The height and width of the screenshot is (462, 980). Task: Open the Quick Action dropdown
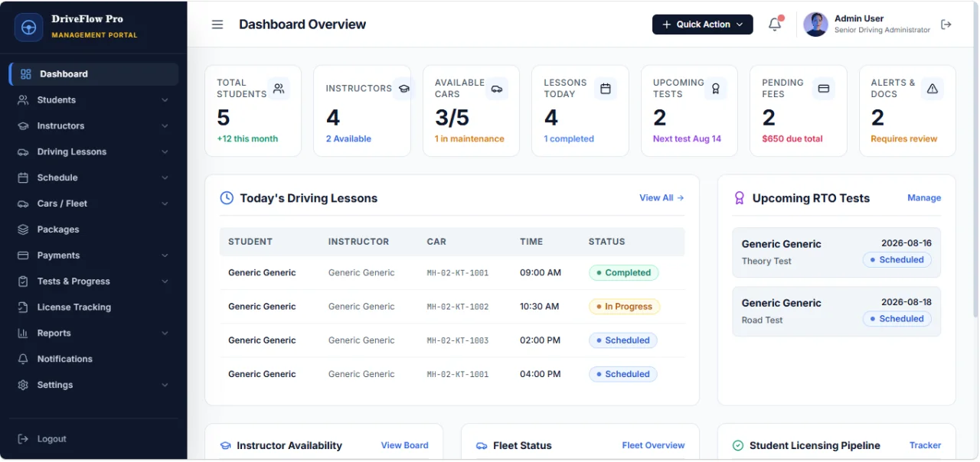tap(703, 24)
